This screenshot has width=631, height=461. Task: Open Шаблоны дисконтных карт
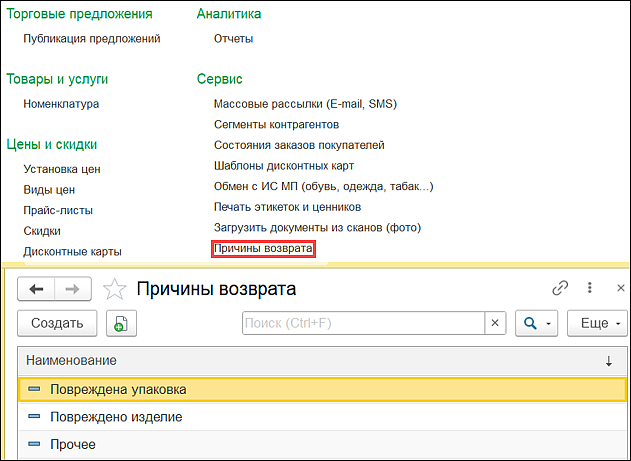pyautogui.click(x=284, y=166)
